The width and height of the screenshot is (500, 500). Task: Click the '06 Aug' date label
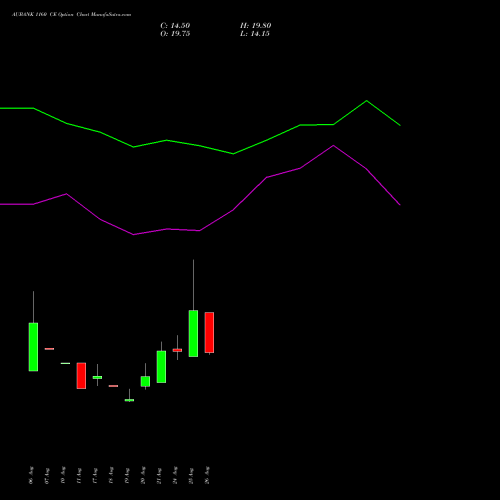pyautogui.click(x=31, y=475)
